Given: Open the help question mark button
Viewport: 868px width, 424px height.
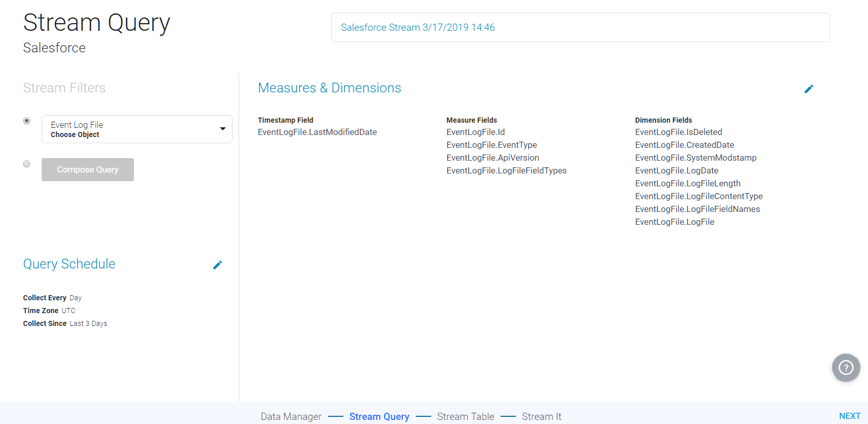Looking at the screenshot, I should [x=846, y=368].
